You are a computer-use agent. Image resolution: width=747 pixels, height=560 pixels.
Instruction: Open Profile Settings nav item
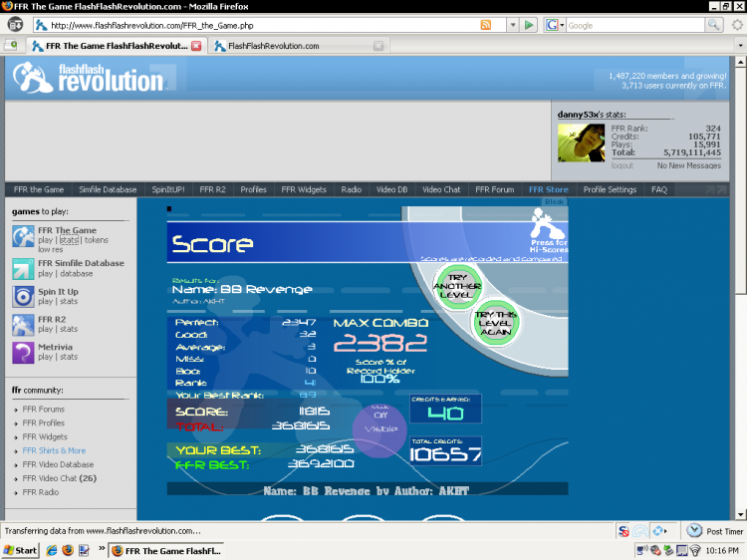(x=610, y=189)
